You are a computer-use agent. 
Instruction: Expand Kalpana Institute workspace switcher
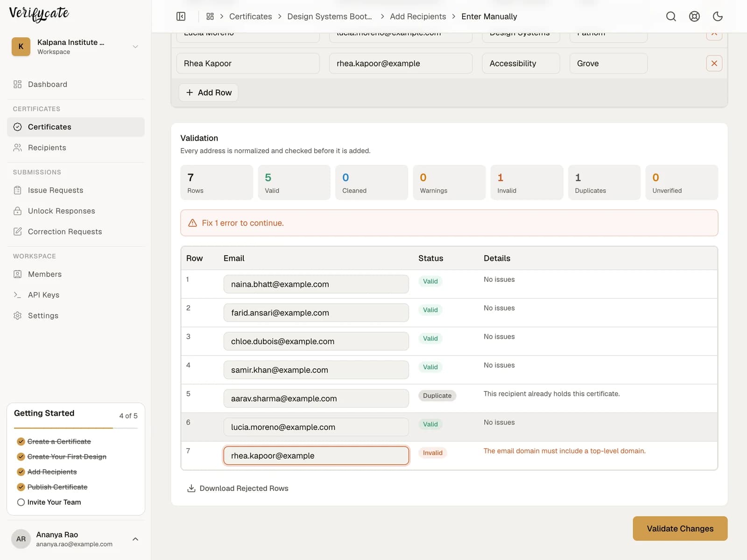click(76, 47)
